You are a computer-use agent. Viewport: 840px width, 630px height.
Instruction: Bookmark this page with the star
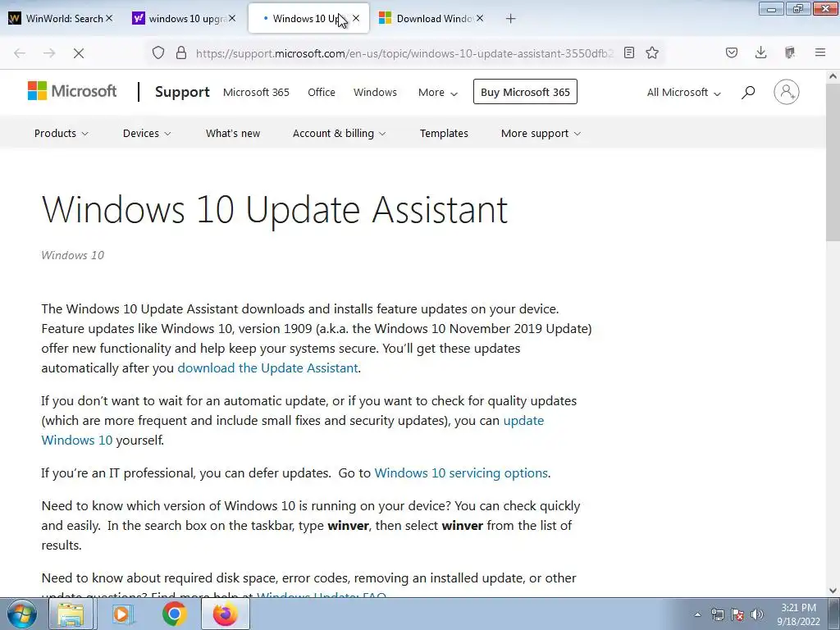pyautogui.click(x=652, y=52)
